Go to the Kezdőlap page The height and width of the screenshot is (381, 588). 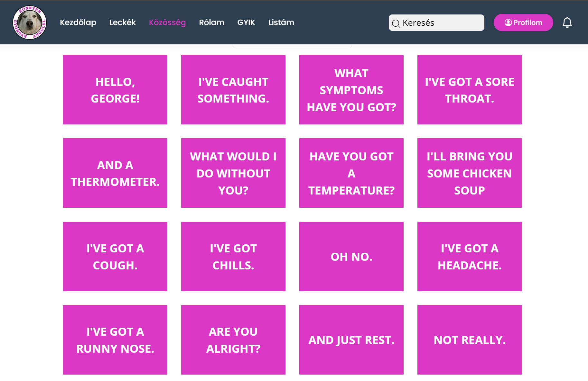[x=78, y=23]
